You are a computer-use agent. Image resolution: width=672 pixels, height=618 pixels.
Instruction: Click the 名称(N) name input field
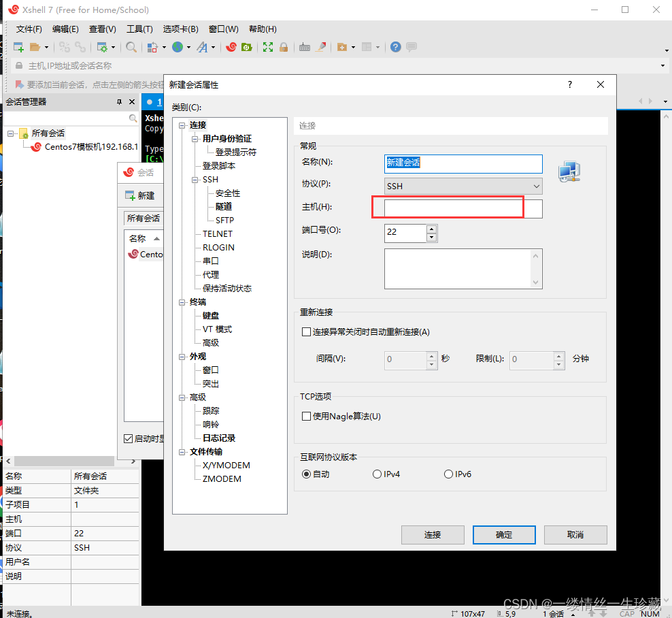coord(463,164)
